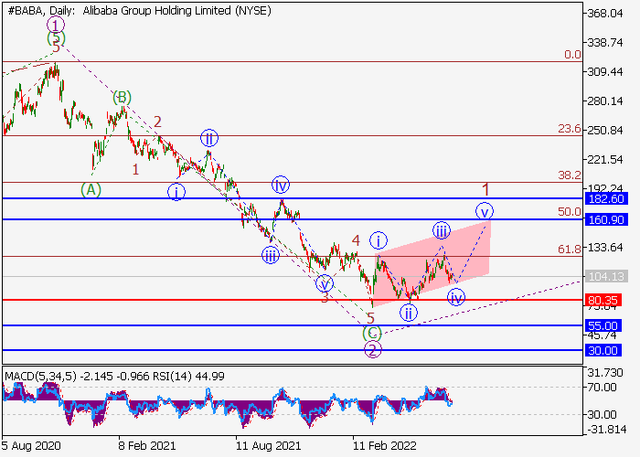Select the blue 30.00 level tag
This screenshot has width=640, height=457.
click(604, 350)
